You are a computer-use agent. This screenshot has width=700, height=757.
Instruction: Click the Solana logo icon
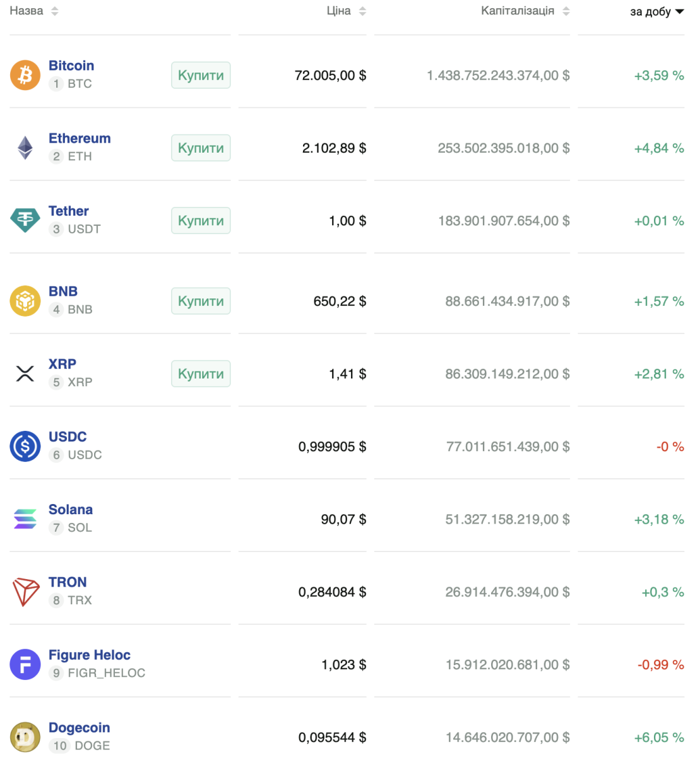tap(25, 519)
